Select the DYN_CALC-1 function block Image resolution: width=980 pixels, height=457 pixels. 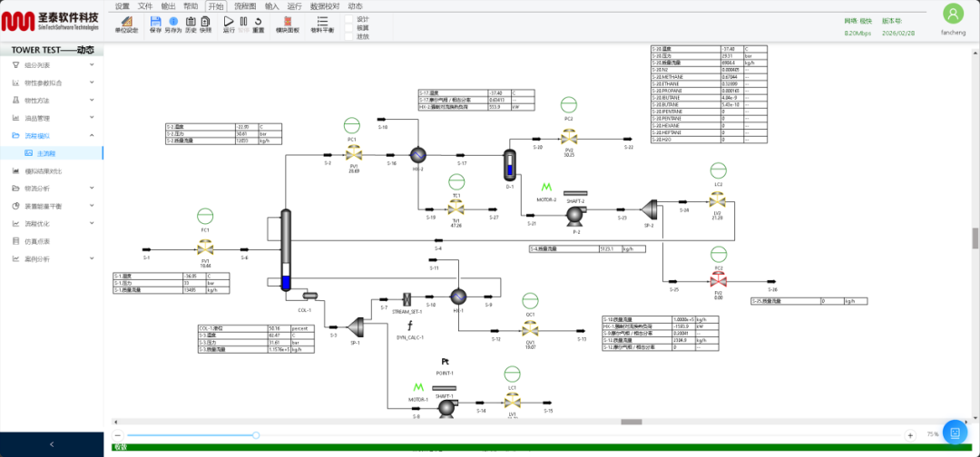411,326
